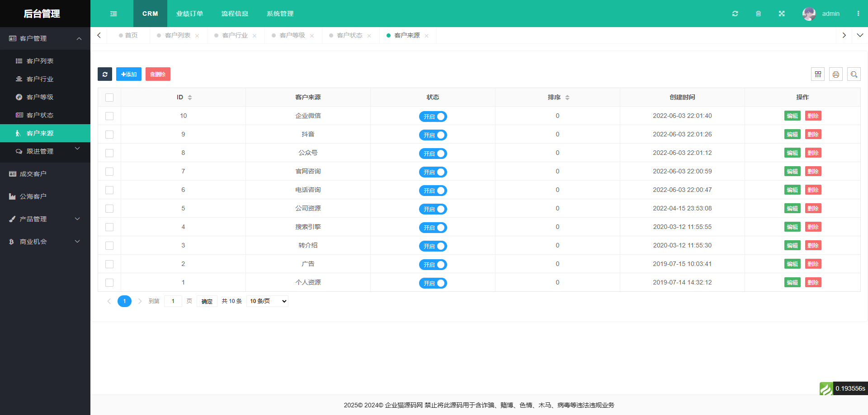The image size is (868, 415).
Task: Click the clear cache trash icon in header
Action: [759, 14]
